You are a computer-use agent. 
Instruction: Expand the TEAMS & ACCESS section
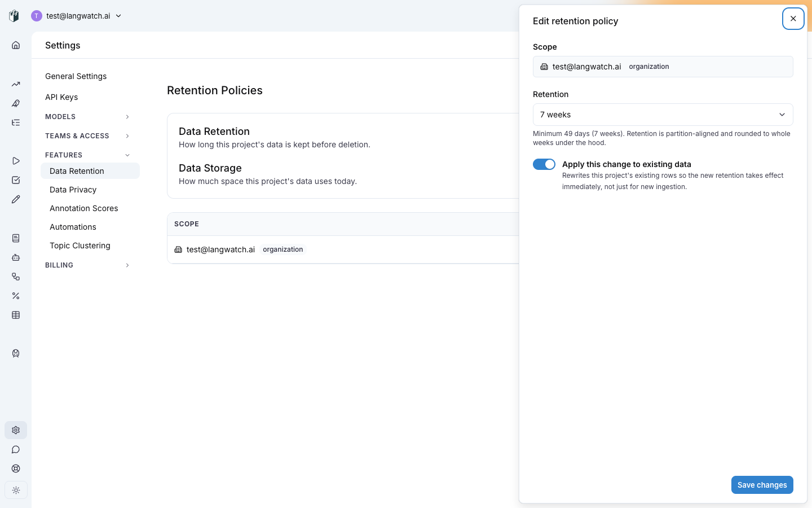point(87,136)
